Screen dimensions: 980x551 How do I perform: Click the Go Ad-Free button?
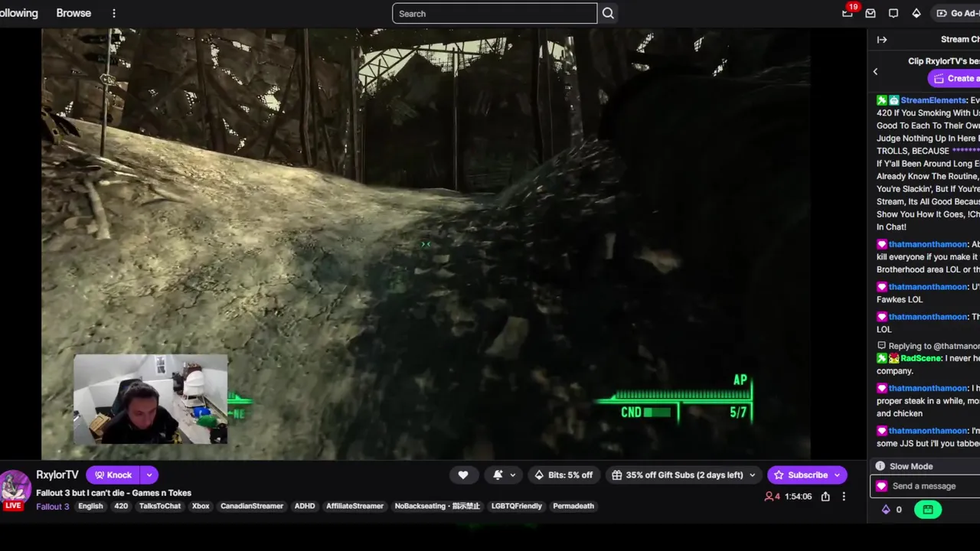(x=955, y=13)
